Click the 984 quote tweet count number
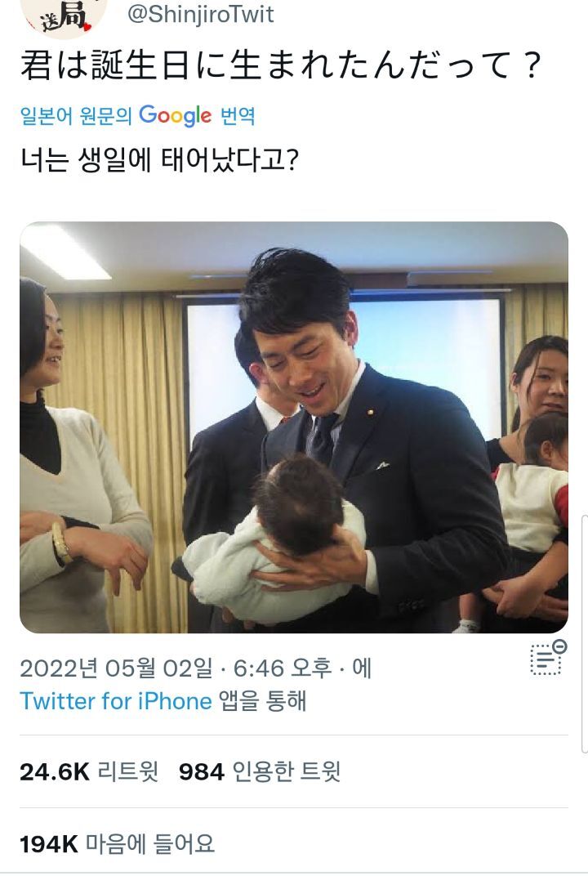 202,772
